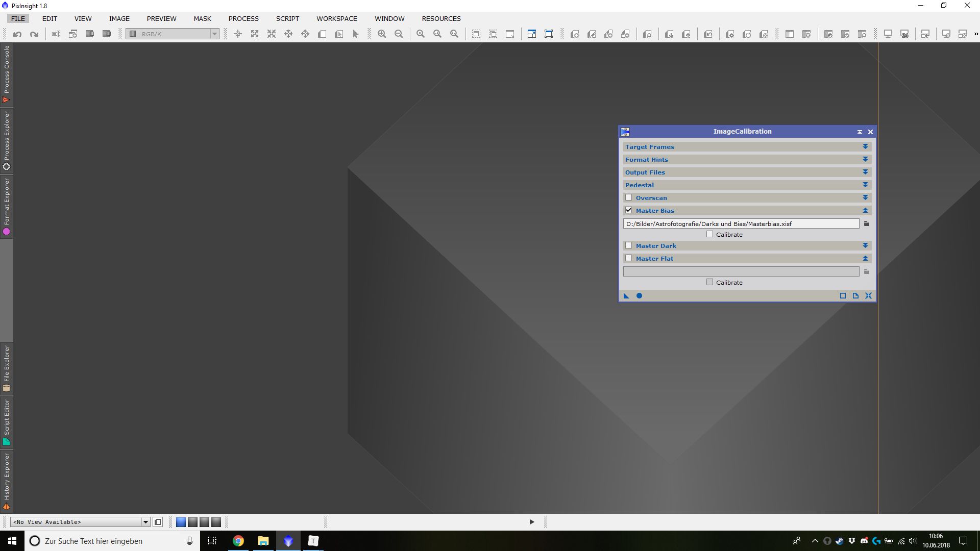The image size is (980, 551).
Task: Click the Browse Documentation icon in ImageCalibration
Action: (x=855, y=296)
